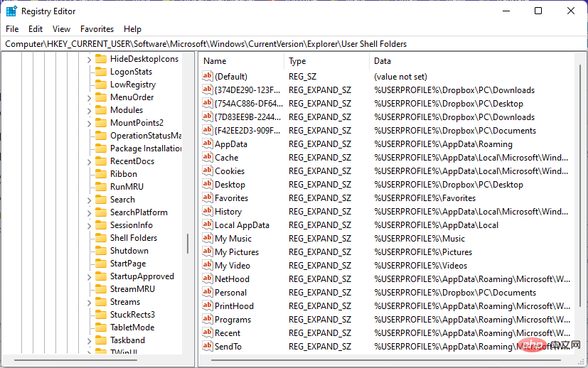
Task: Click the tree pane vertical scrollbar thumb
Action: [188, 244]
